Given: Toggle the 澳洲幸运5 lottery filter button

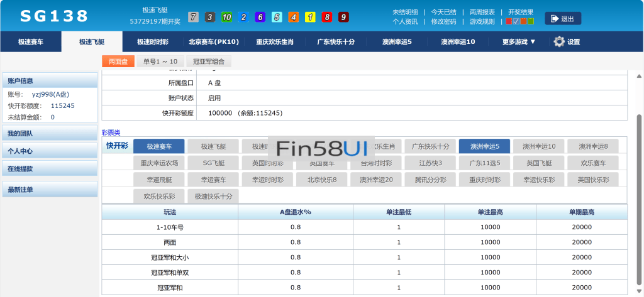Looking at the screenshot, I should pos(485,146).
